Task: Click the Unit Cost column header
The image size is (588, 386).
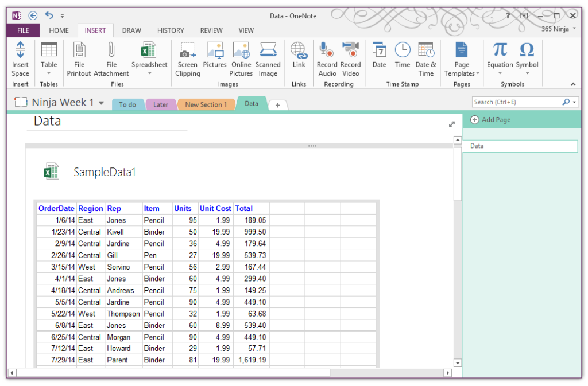Action: pos(215,209)
